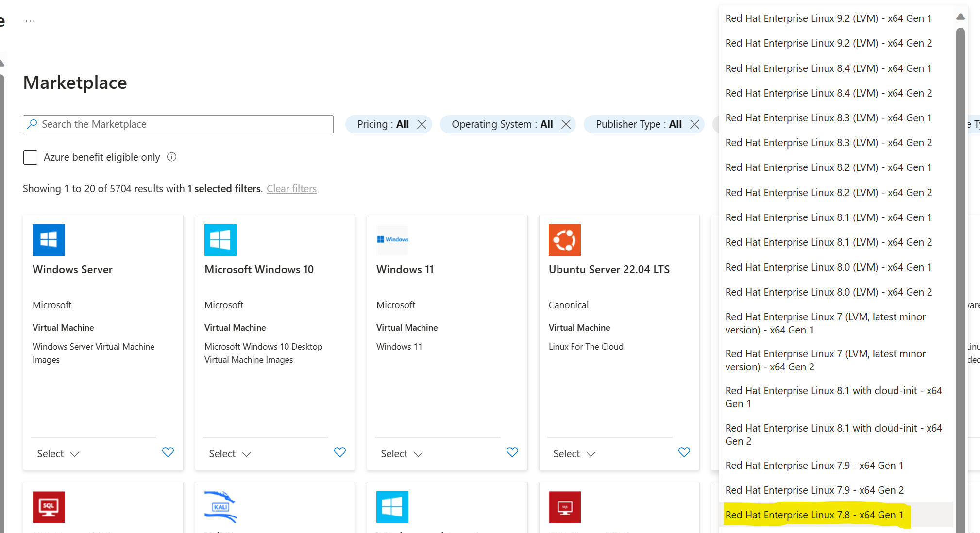Click the Clear filters link
Screen dimensions: 980x533
coord(291,189)
